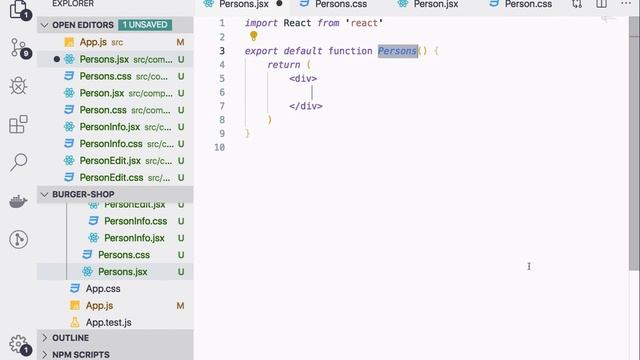Open the Search view magnifier icon
640x360 pixels.
tap(18, 162)
